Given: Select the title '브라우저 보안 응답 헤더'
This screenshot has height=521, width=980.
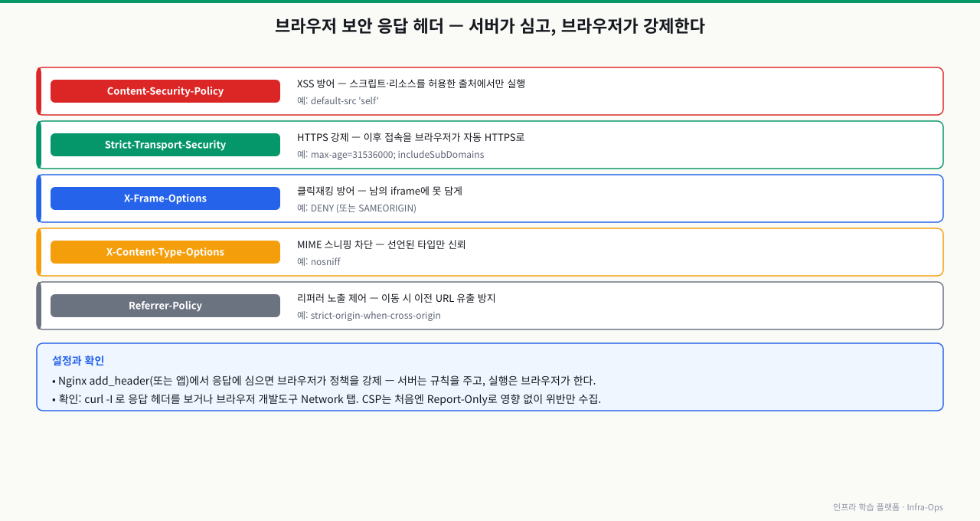Looking at the screenshot, I should click(358, 26).
